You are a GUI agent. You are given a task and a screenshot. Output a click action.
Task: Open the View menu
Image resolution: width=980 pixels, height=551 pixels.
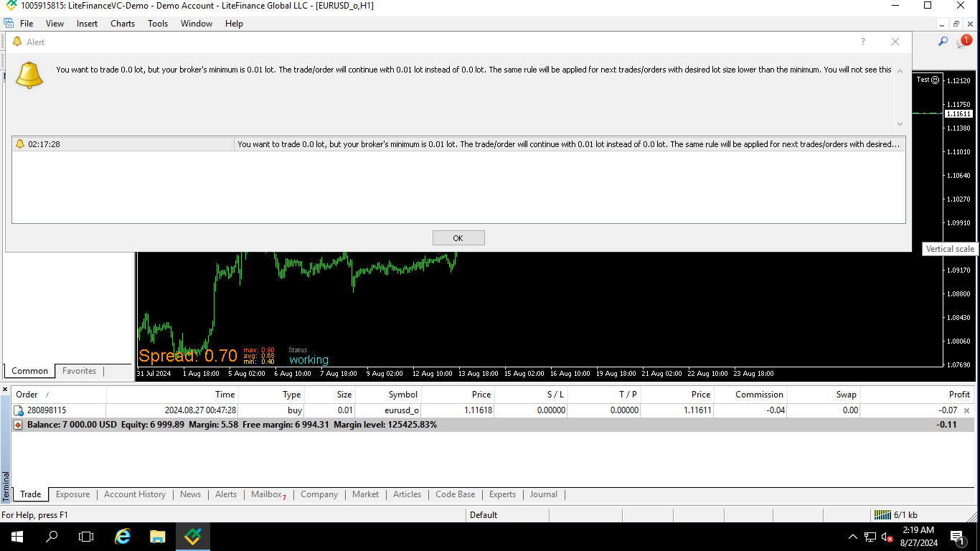pyautogui.click(x=55, y=24)
